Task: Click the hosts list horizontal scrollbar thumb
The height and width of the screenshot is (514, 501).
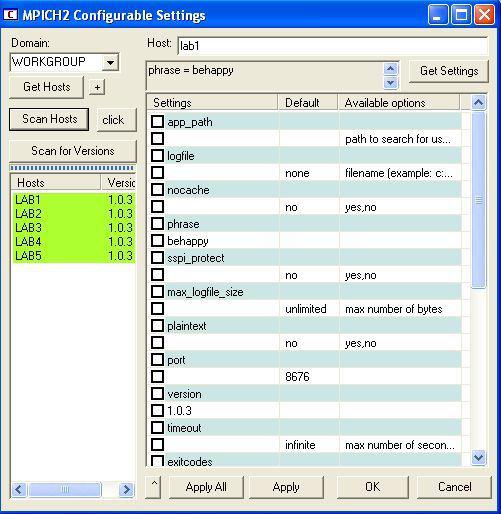Action: (65, 489)
